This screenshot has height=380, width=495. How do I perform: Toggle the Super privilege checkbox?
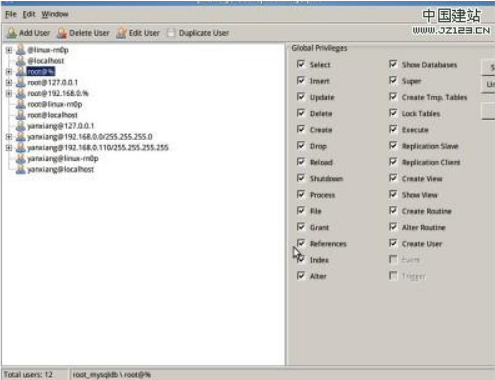point(393,80)
